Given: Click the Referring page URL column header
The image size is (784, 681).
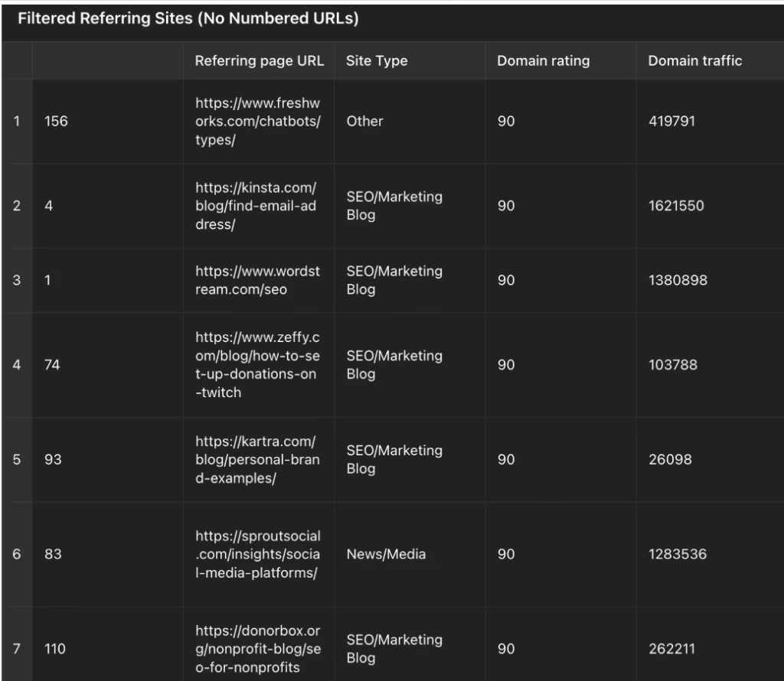Looking at the screenshot, I should point(259,60).
